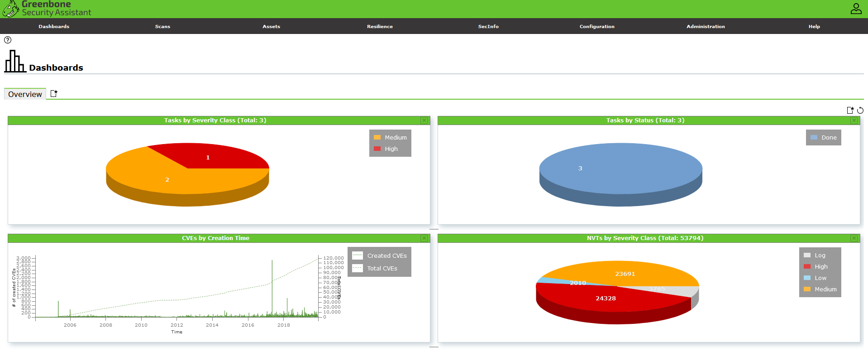This screenshot has width=868, height=352.
Task: Click the add new display icon
Action: click(850, 110)
